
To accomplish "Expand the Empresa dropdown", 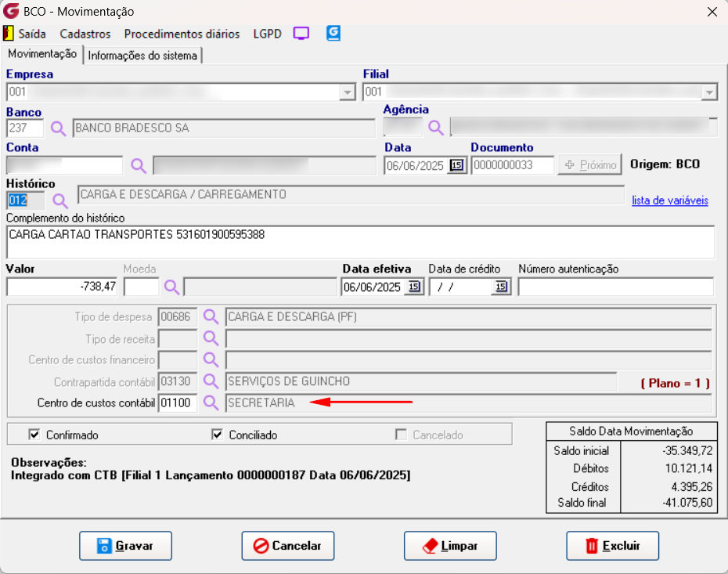I will (x=347, y=92).
